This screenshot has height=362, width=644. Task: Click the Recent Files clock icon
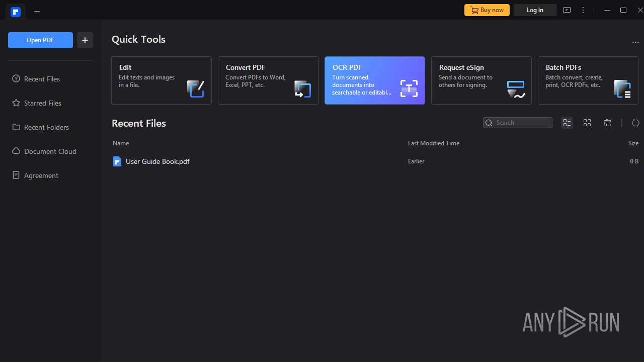point(16,79)
